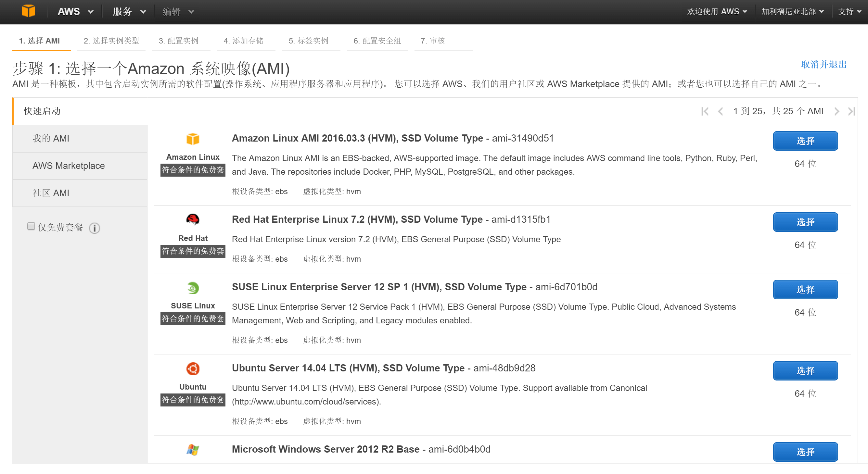Click the Microsoft Windows flag icon
The image size is (868, 474).
click(x=193, y=450)
